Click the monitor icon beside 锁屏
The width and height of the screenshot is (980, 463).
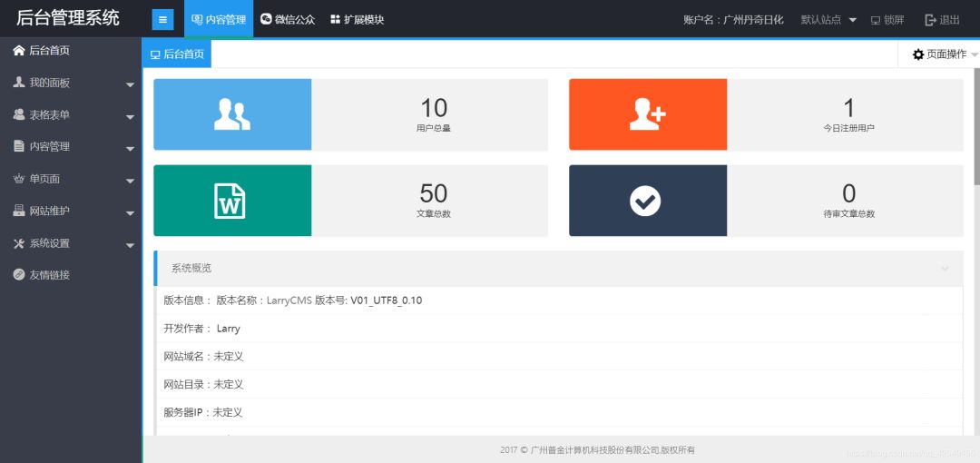(x=876, y=20)
